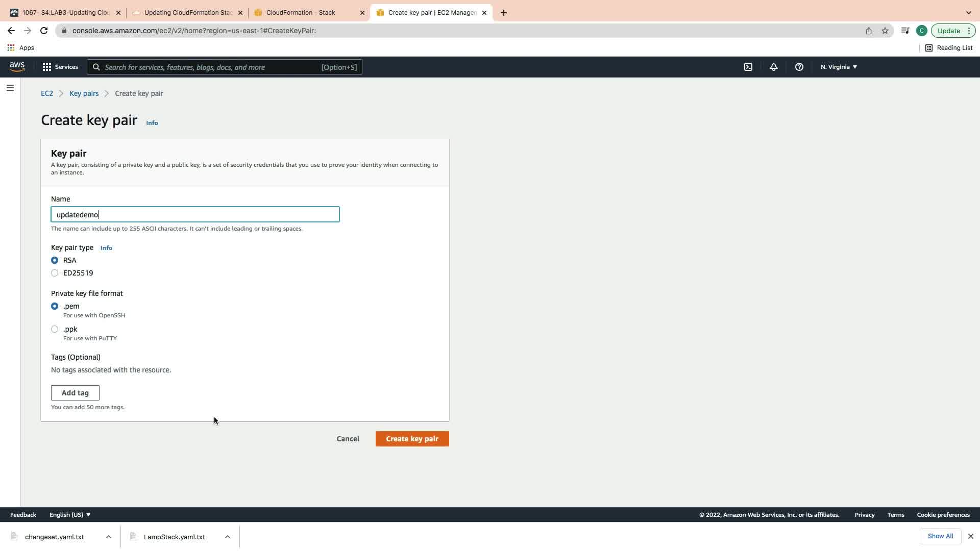Image resolution: width=980 pixels, height=551 pixels.
Task: Expand changeset.yaml.txt download options chevron
Action: click(109, 537)
